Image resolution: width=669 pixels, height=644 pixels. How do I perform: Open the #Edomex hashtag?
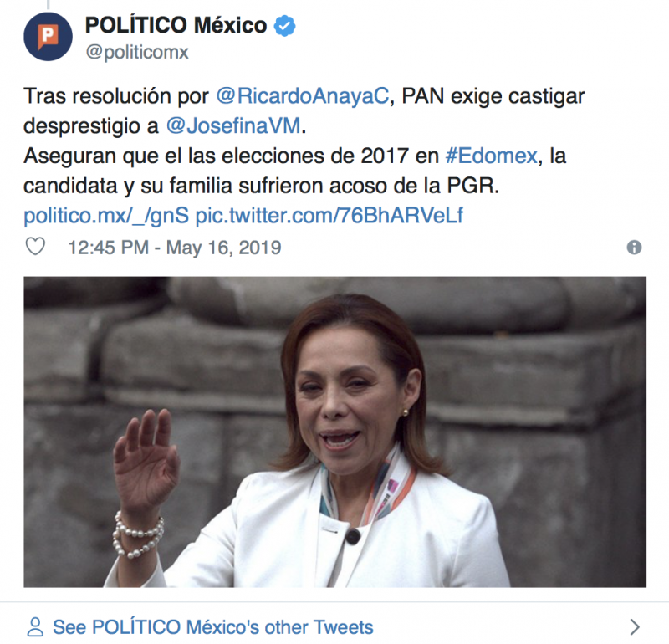coord(491,156)
